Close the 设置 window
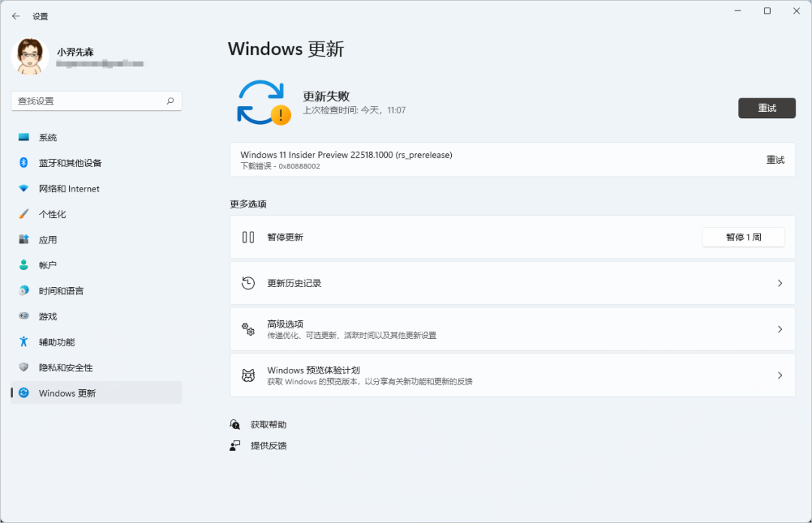 [x=796, y=11]
